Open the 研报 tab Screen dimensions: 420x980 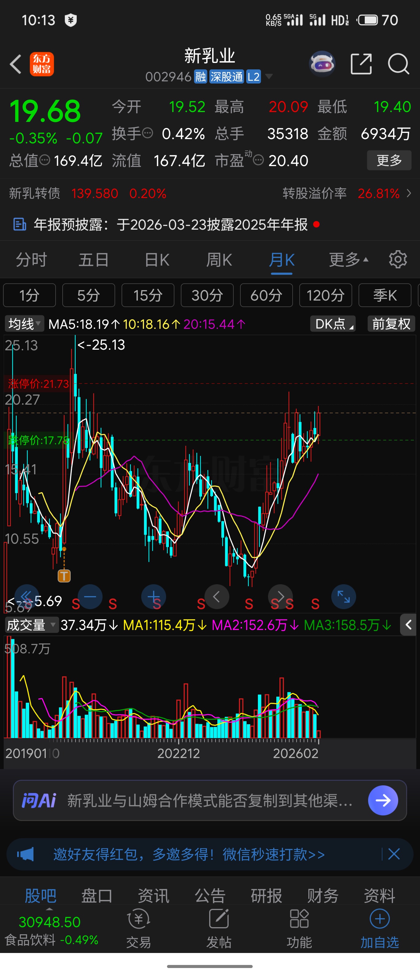point(266,896)
